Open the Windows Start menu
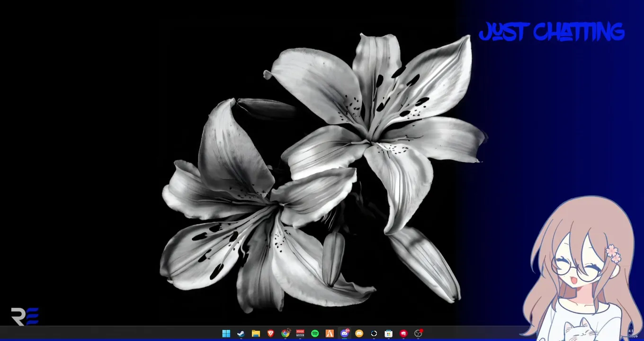The image size is (644, 341). tap(226, 333)
